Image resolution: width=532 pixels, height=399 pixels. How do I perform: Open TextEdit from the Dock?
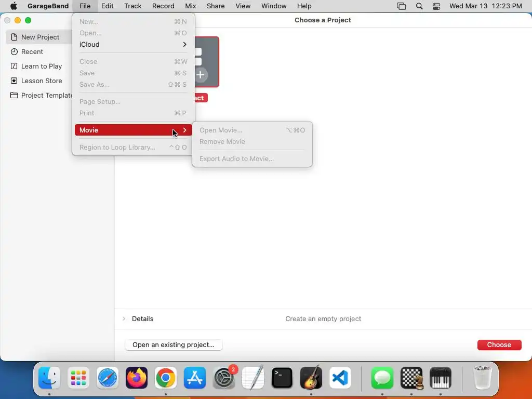[x=253, y=378]
